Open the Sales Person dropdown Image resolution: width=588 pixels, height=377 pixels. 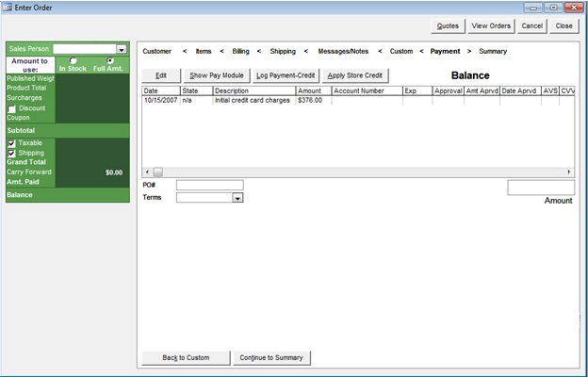coord(122,49)
